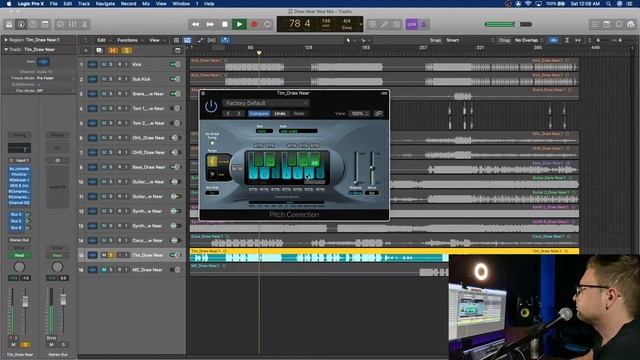Toggle the metronome button

424,24
